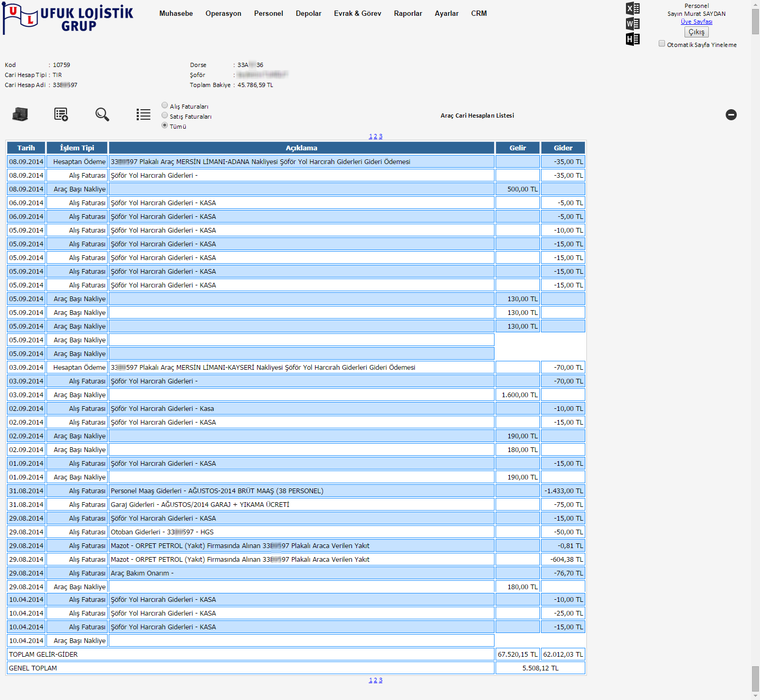Select the -75,00 TL expense cell
Viewport: 760px width, 700px height.
(563, 504)
